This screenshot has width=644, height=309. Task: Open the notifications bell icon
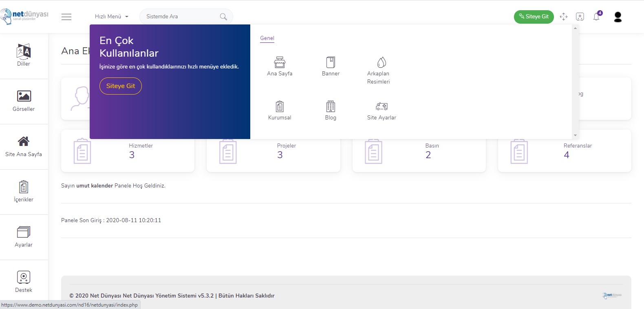pyautogui.click(x=596, y=17)
